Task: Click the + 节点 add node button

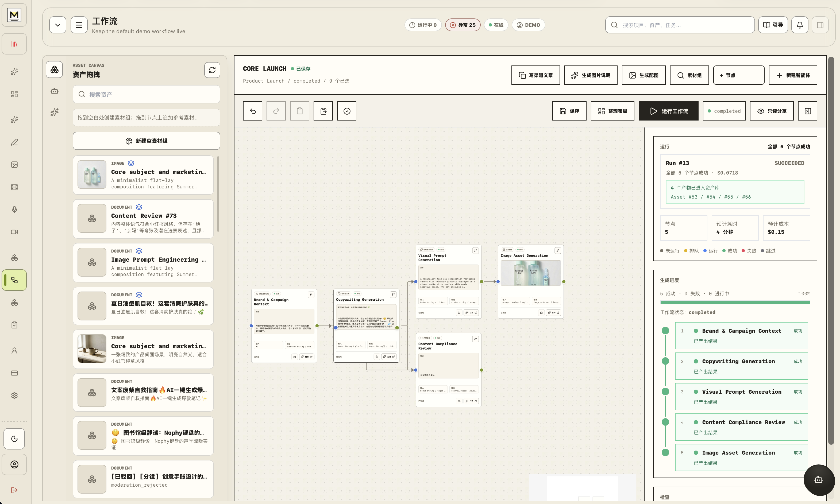Action: pos(739,75)
